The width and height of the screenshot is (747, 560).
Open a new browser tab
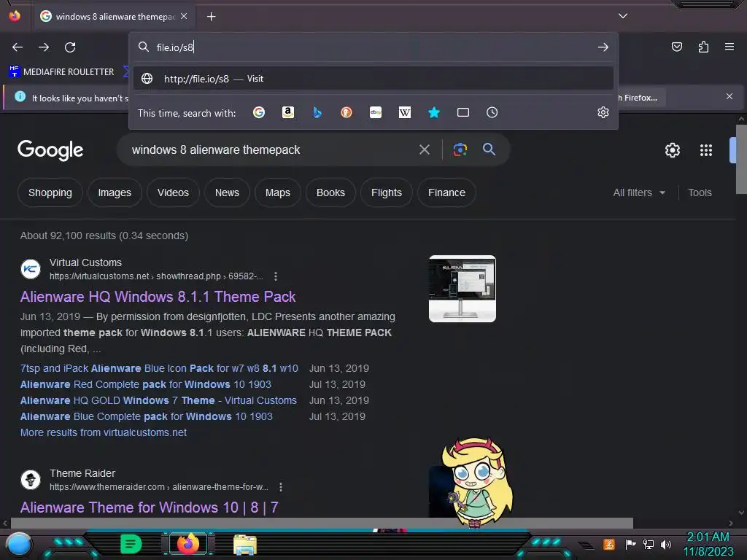click(x=211, y=17)
